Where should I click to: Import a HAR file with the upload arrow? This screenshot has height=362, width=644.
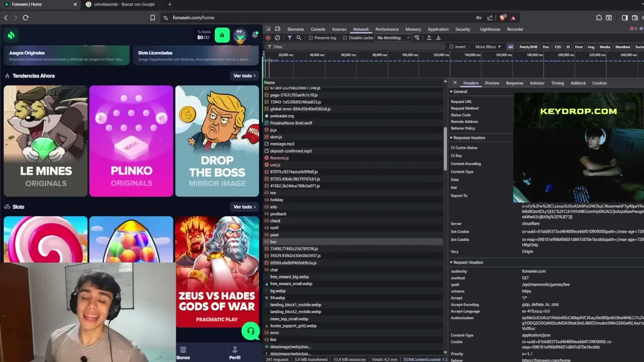tap(429, 38)
